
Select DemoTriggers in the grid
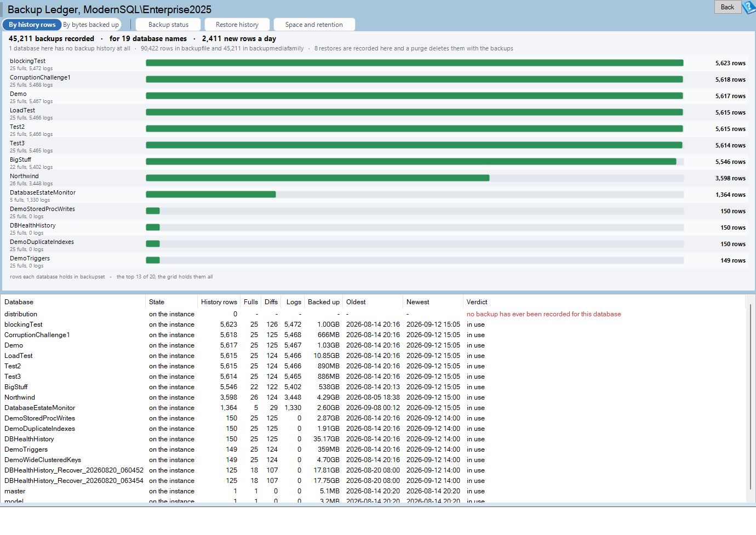373,449
